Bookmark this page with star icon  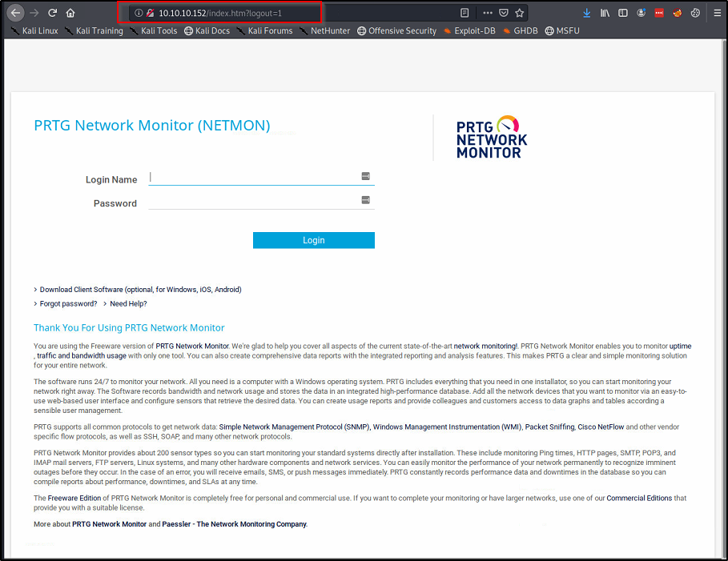click(x=520, y=13)
